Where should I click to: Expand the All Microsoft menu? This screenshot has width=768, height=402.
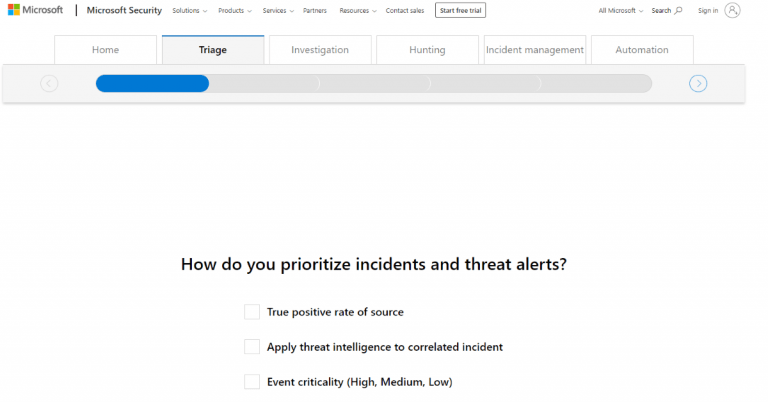pos(619,11)
